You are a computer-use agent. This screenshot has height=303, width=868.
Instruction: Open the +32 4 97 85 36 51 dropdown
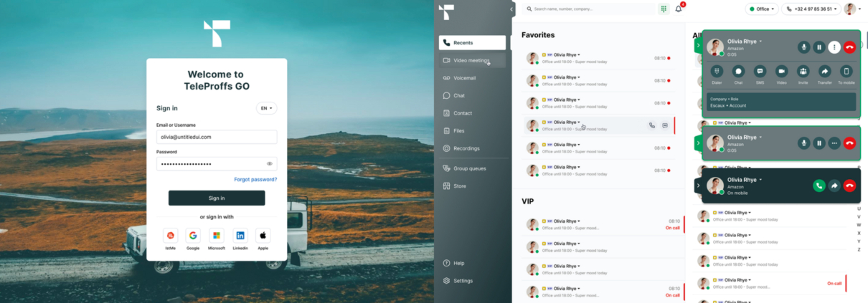pos(811,9)
